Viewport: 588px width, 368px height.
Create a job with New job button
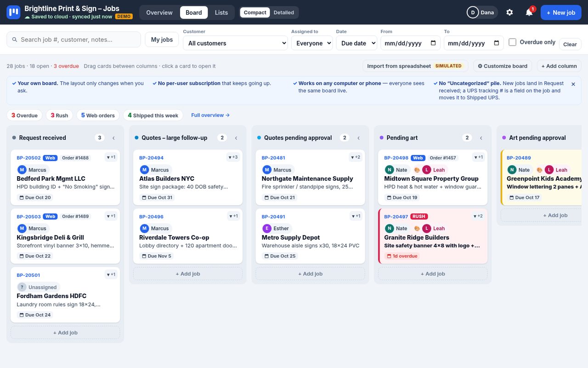point(561,12)
